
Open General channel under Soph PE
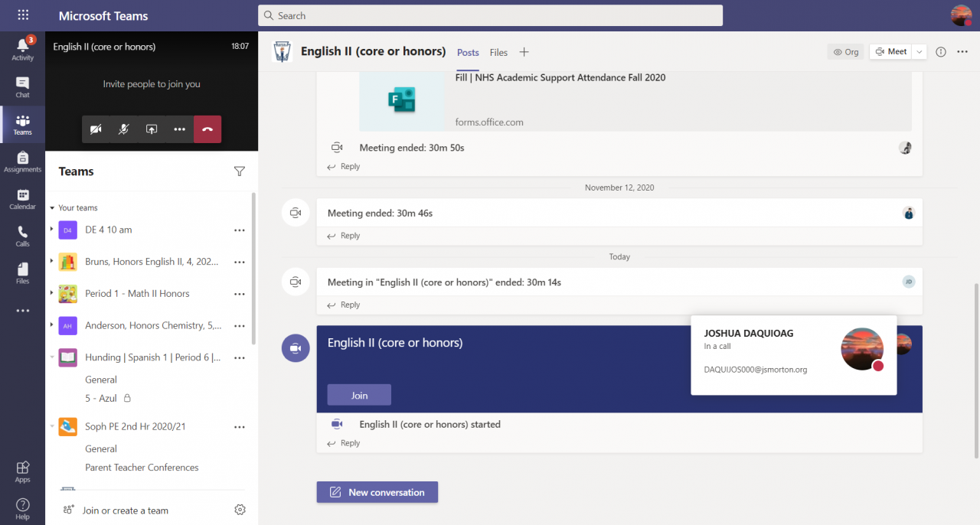coord(101,449)
